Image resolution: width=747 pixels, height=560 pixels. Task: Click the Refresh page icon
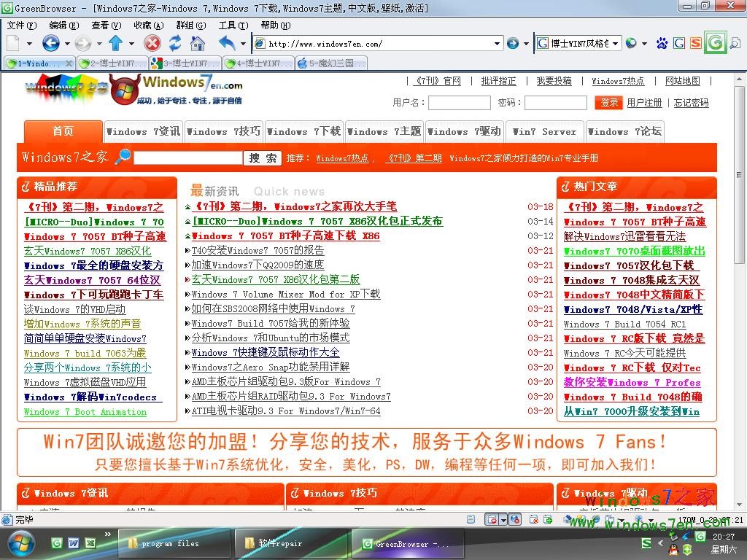175,44
